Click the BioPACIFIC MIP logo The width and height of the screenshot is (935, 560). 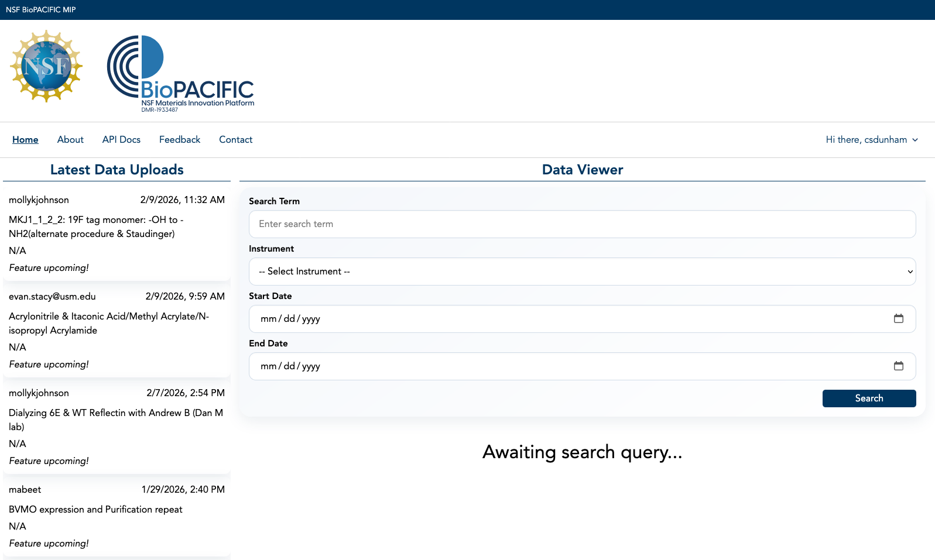[180, 74]
